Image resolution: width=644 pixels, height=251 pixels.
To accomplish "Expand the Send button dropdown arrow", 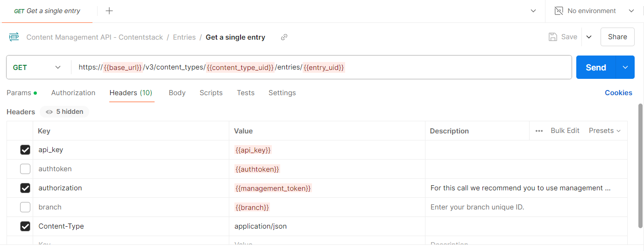I will [x=625, y=67].
